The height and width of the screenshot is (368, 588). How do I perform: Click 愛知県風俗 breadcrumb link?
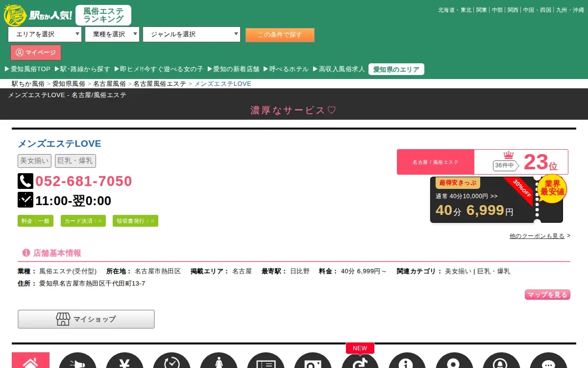69,84
